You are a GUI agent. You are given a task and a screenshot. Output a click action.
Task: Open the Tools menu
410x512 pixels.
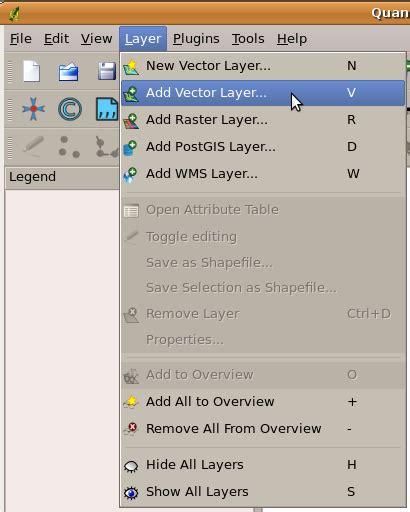[248, 39]
